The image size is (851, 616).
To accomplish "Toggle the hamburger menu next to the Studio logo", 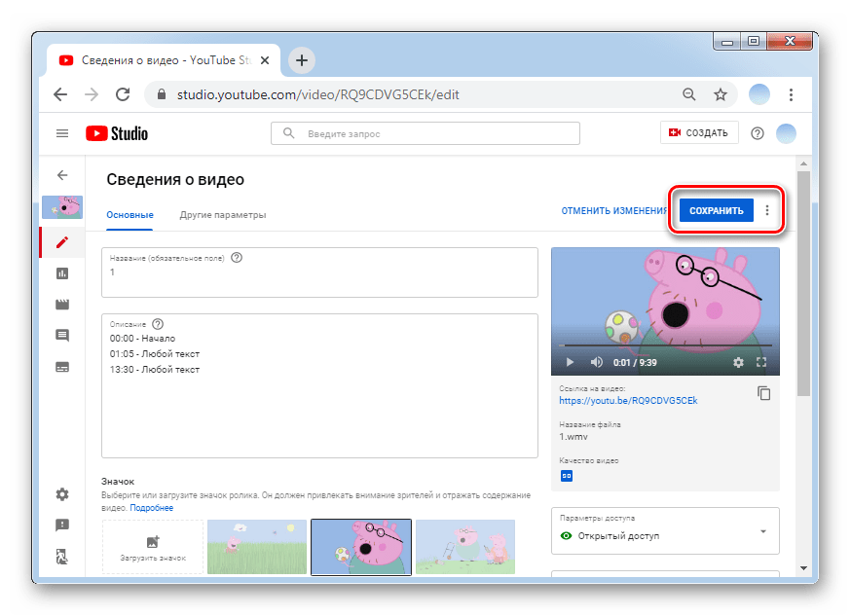I will point(62,133).
